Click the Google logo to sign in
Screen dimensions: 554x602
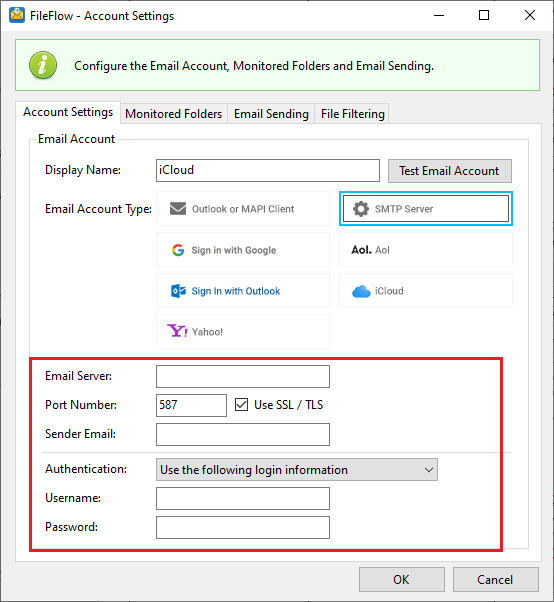[178, 250]
